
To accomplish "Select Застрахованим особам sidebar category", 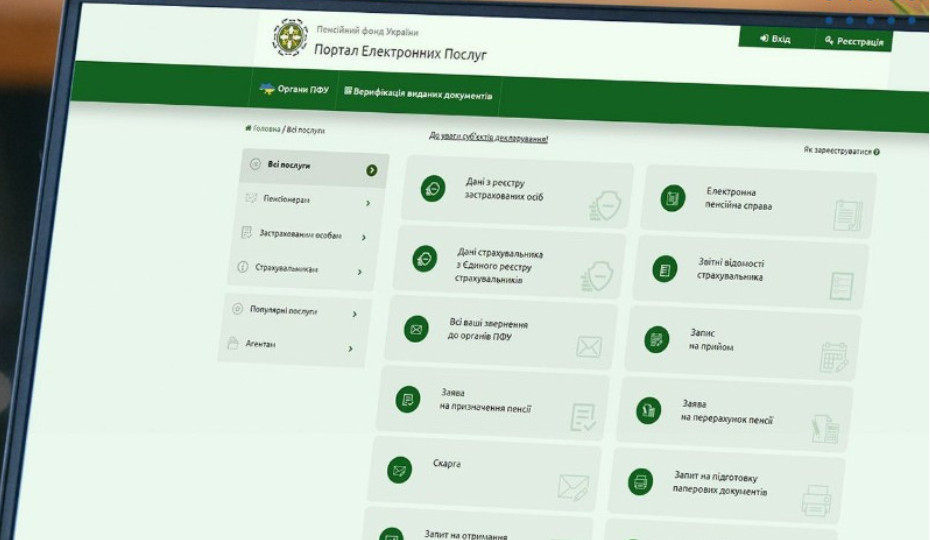I will click(305, 235).
